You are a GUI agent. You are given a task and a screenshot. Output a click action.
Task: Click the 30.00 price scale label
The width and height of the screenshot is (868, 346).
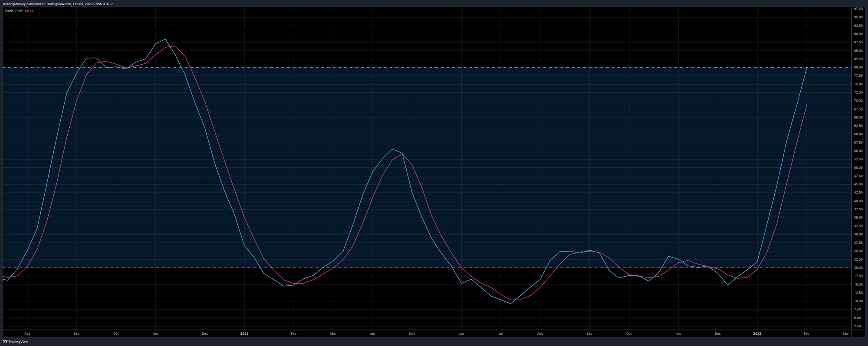coord(858,234)
